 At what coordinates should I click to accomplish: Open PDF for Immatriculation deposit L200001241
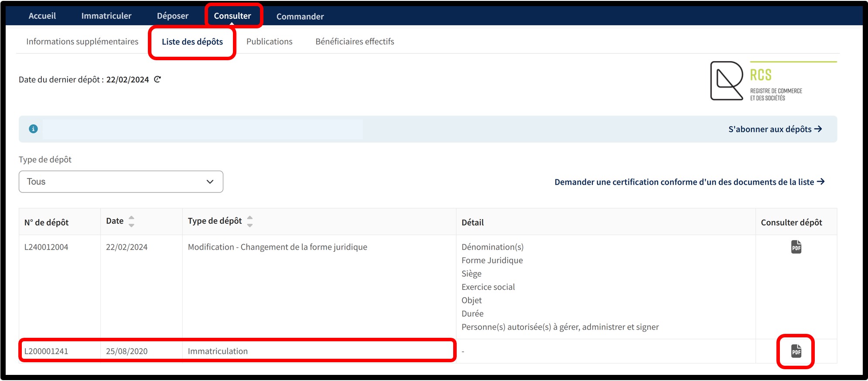pos(796,351)
